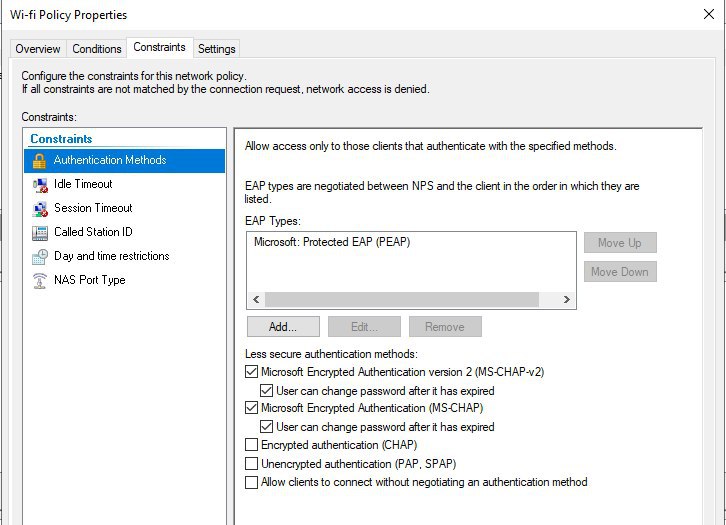Allow clients to connect without negotiating authentication

pos(251,482)
